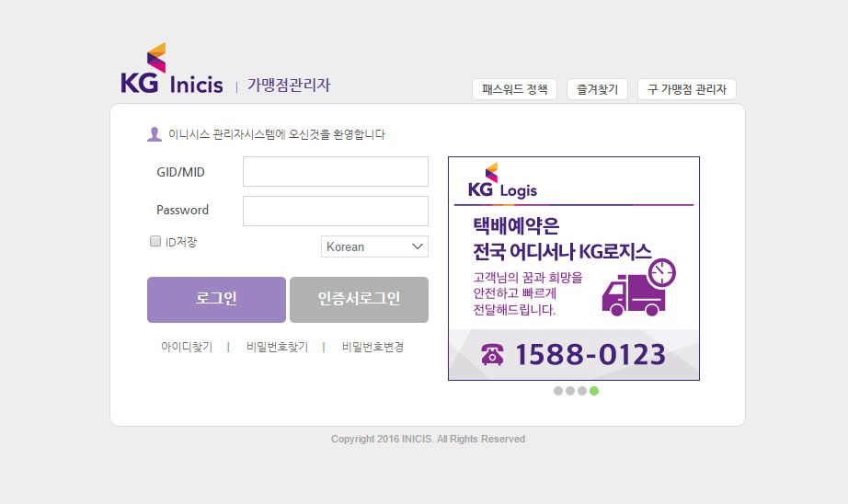
Task: Click the 이니시스 관리자시스템 welcome message
Action: pyautogui.click(x=276, y=134)
